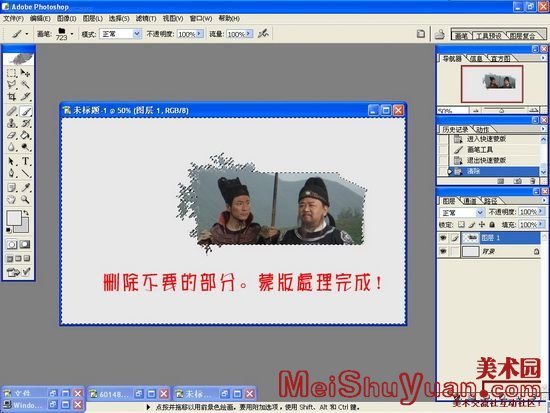Select the Dodge tool
This screenshot has width=550, height=413.
[25, 147]
